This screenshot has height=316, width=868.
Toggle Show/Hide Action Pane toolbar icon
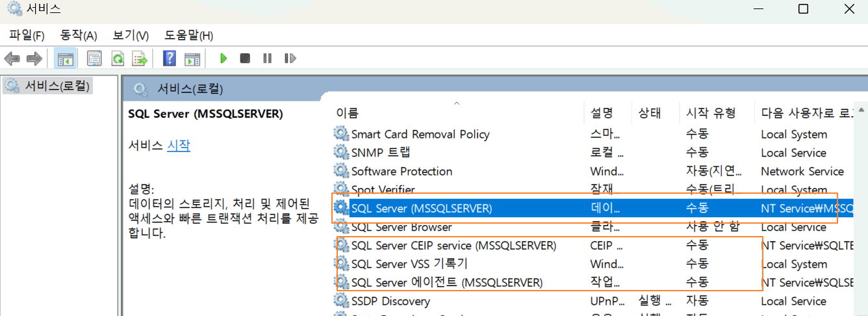(192, 59)
